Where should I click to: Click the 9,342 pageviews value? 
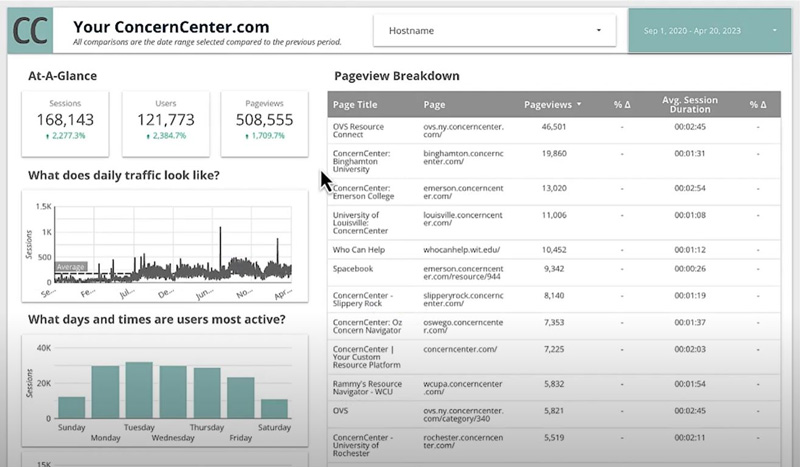(554, 268)
